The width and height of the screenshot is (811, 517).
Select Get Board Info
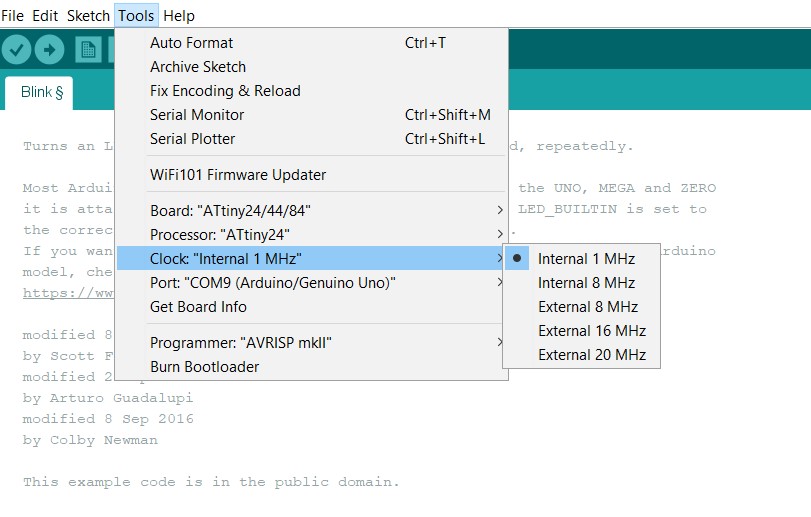[x=198, y=307]
